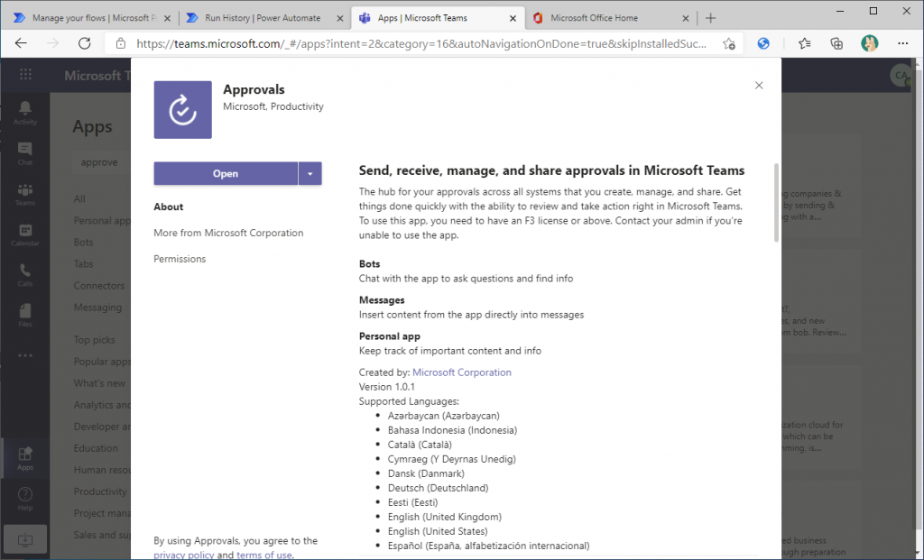Expand the Open button dropdown arrow
The height and width of the screenshot is (560, 924).
[310, 174]
